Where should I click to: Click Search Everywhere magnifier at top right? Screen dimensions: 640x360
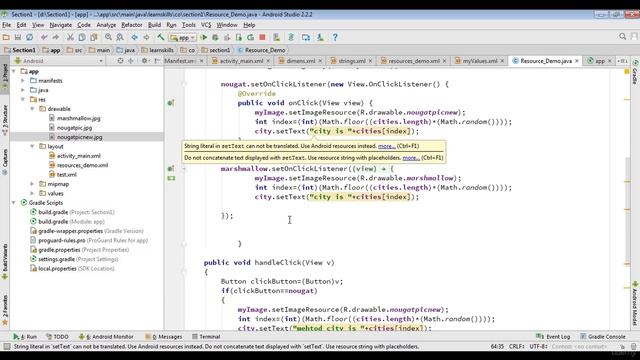pyautogui.click(x=622, y=36)
